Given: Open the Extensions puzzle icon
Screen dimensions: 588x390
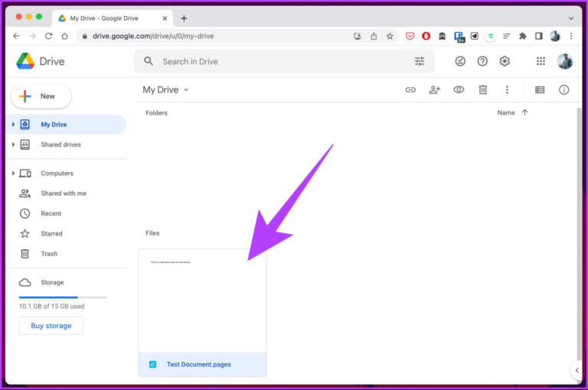Looking at the screenshot, I should coord(522,36).
